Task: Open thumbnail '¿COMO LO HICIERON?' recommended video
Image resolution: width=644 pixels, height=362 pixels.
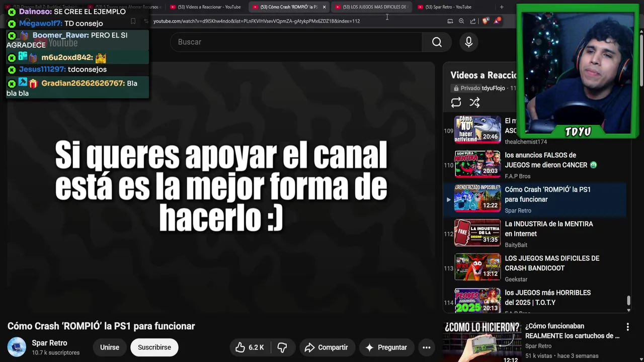Action: [x=482, y=342]
